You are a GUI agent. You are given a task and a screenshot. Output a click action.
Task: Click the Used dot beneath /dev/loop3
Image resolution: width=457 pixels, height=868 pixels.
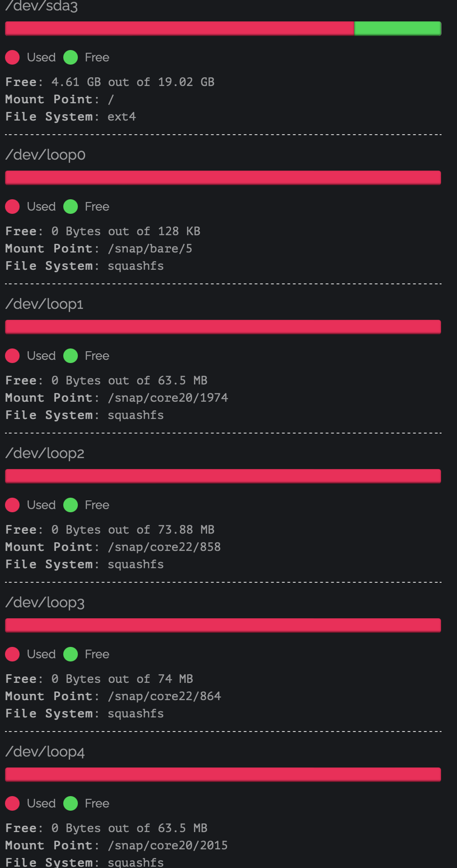(x=12, y=654)
